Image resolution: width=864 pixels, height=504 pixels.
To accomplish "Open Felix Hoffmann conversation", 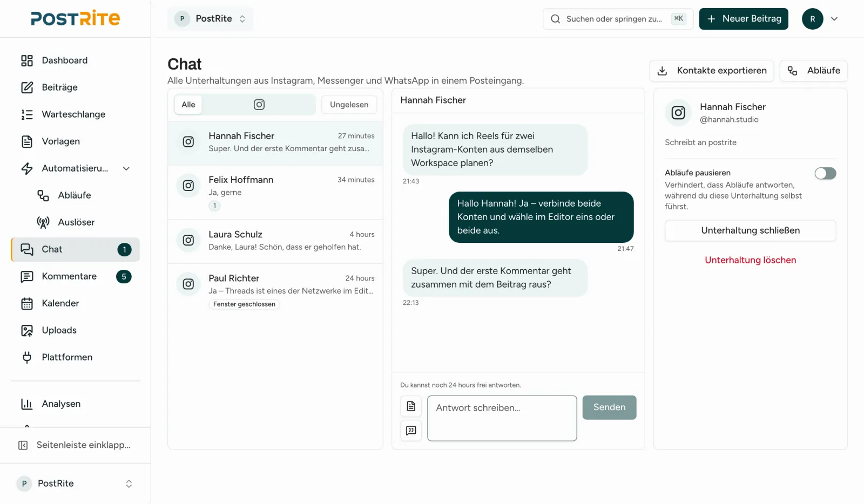I will click(275, 192).
